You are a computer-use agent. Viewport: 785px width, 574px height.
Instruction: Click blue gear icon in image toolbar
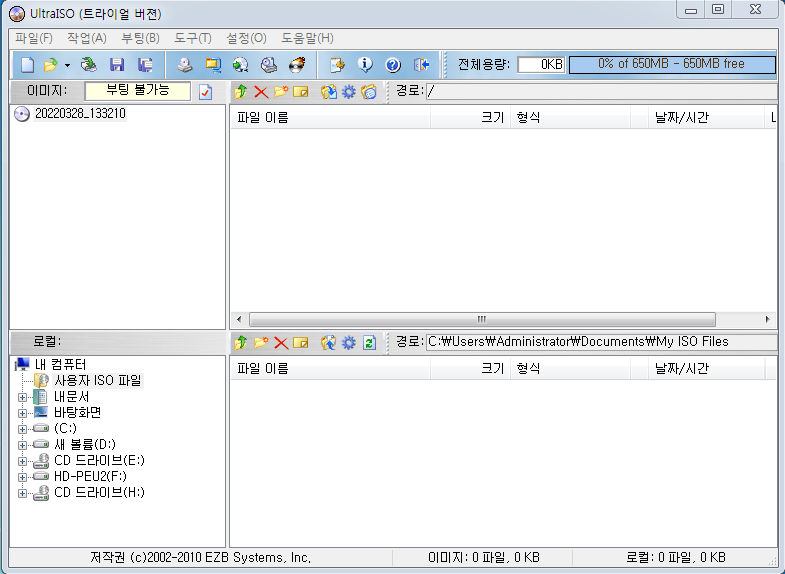tap(348, 92)
